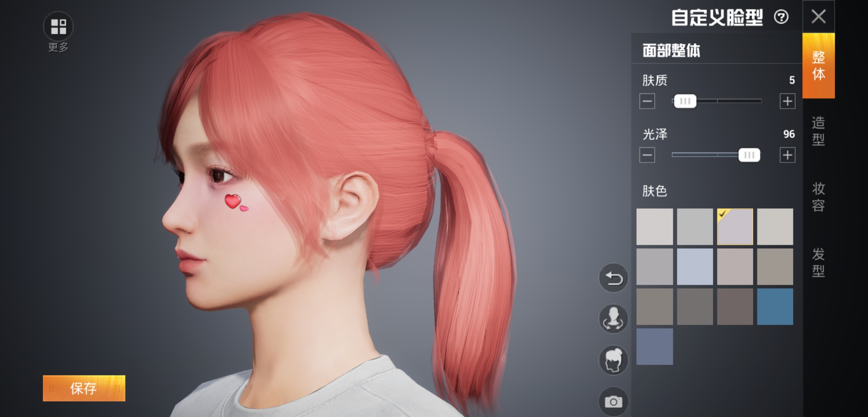Open the 发型 tab

[x=818, y=263]
